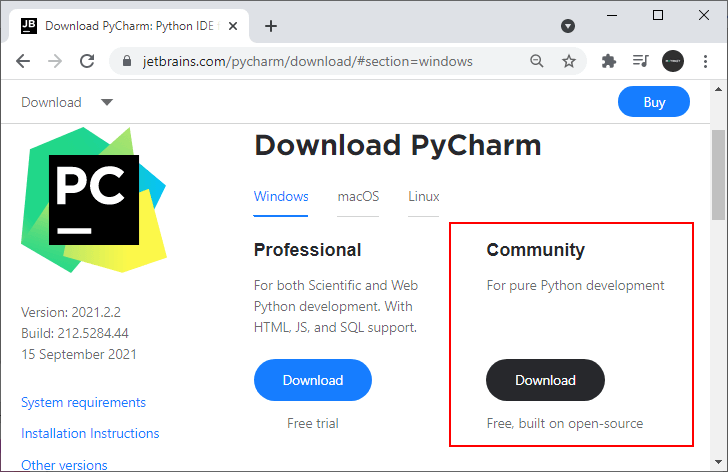Image resolution: width=728 pixels, height=472 pixels.
Task: Bookmark this page with the star icon
Action: coord(569,61)
